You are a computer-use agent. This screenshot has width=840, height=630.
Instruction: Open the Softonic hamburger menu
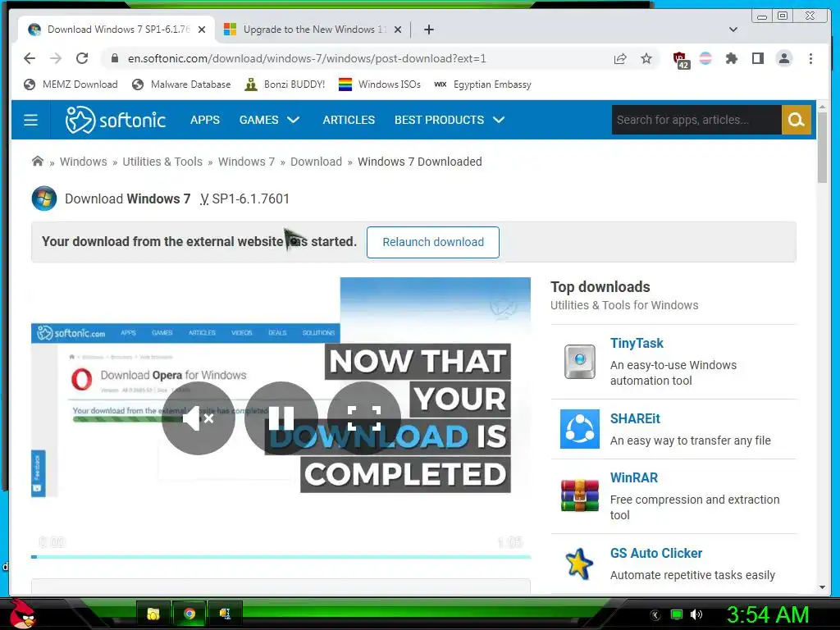coord(30,120)
